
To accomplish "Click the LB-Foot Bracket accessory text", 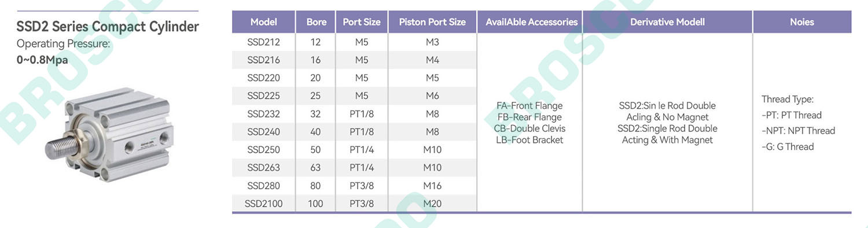I will 529,140.
